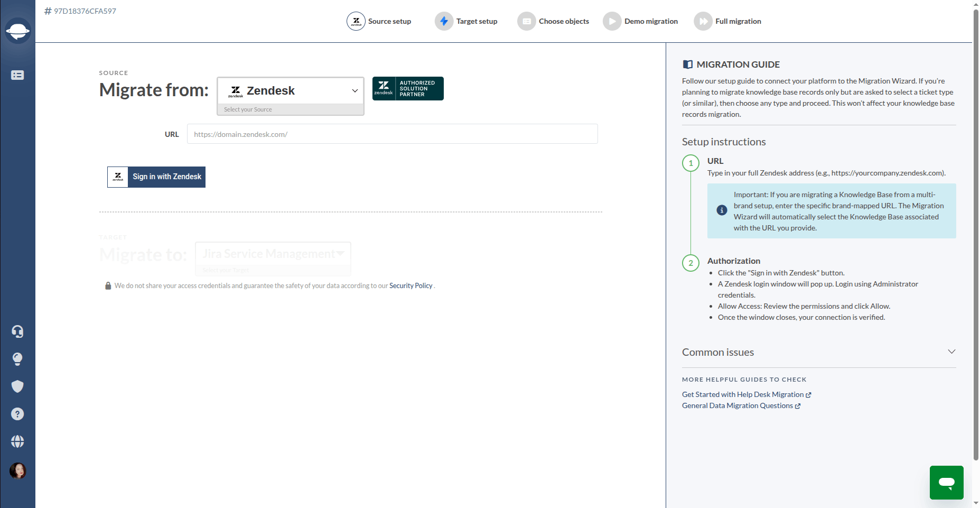Expand the Common issues section
Viewport: 980px width, 508px height.
point(819,352)
